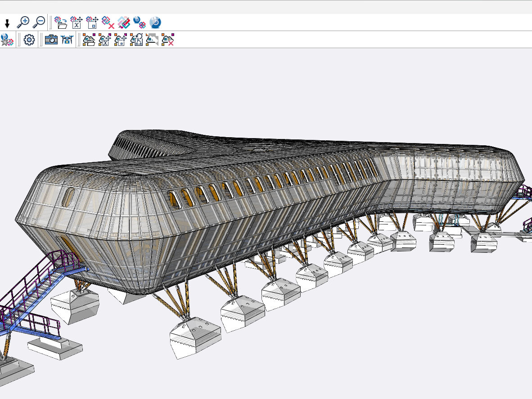Image resolution: width=532 pixels, height=399 pixels.
Task: Click the BIM sphere with IFC link icon
Action: (140, 22)
